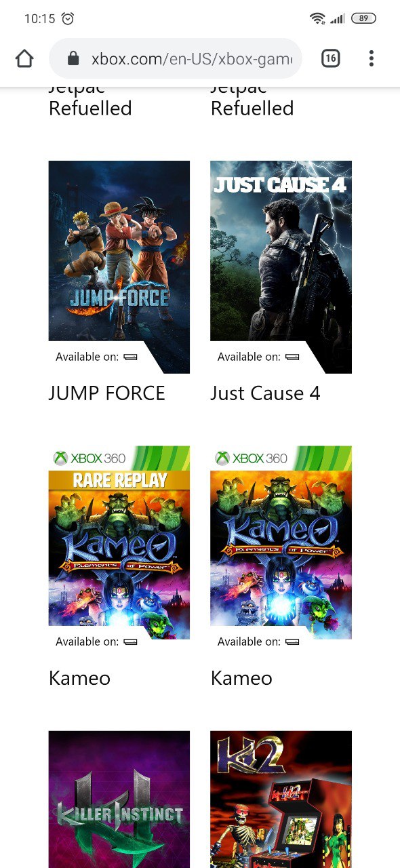Select the JUMP FORCE title link
This screenshot has height=868, width=400.
[x=107, y=393]
